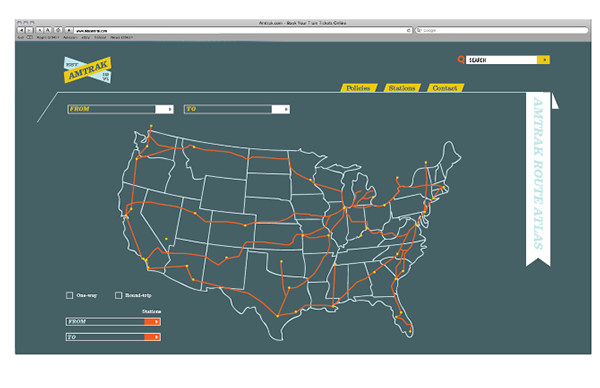Expand the Stations TO orange dropdown
The width and height of the screenshot is (600, 388).
pos(152,337)
